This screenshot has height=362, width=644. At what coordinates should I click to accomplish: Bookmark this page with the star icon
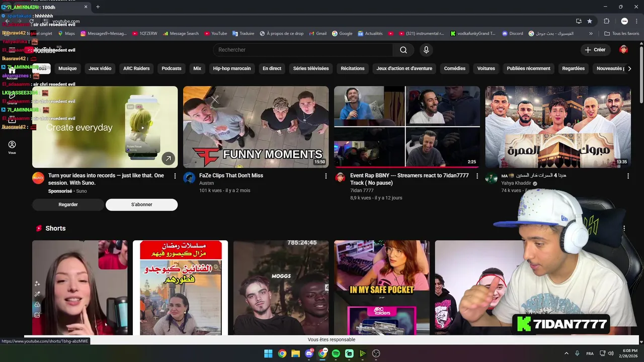click(x=589, y=21)
